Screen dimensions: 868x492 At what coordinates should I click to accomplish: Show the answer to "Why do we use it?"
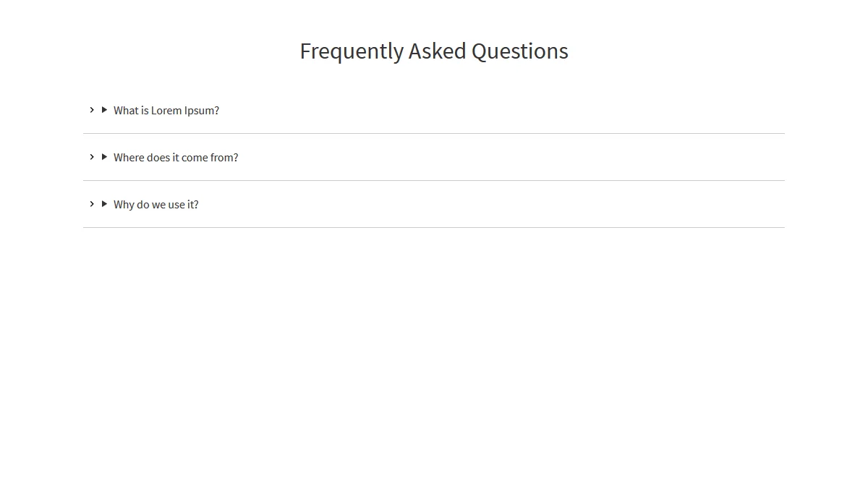coord(156,205)
